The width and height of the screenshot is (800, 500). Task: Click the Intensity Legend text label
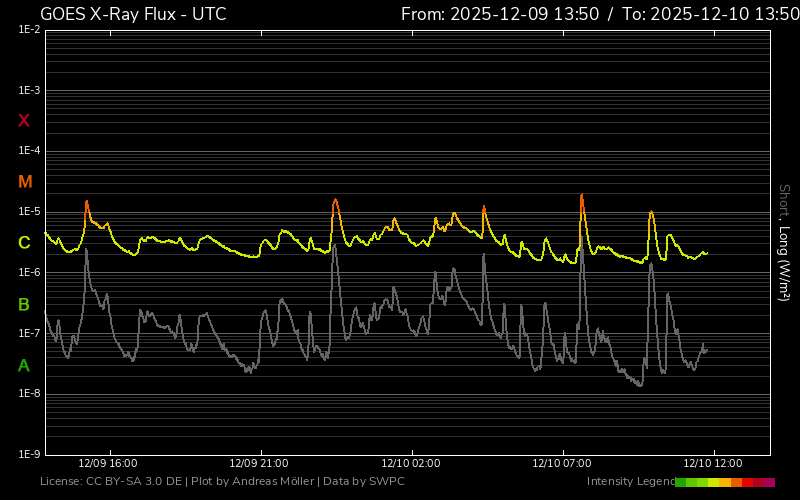pos(629,482)
